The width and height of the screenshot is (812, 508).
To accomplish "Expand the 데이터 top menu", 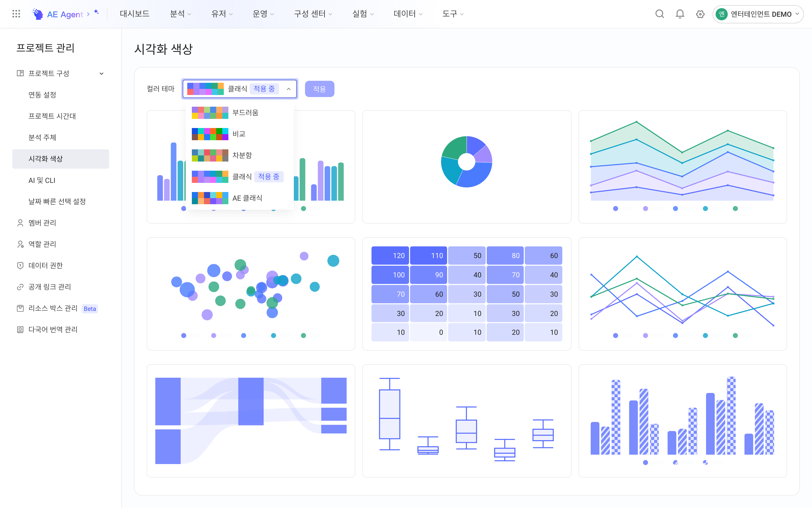I will 408,14.
